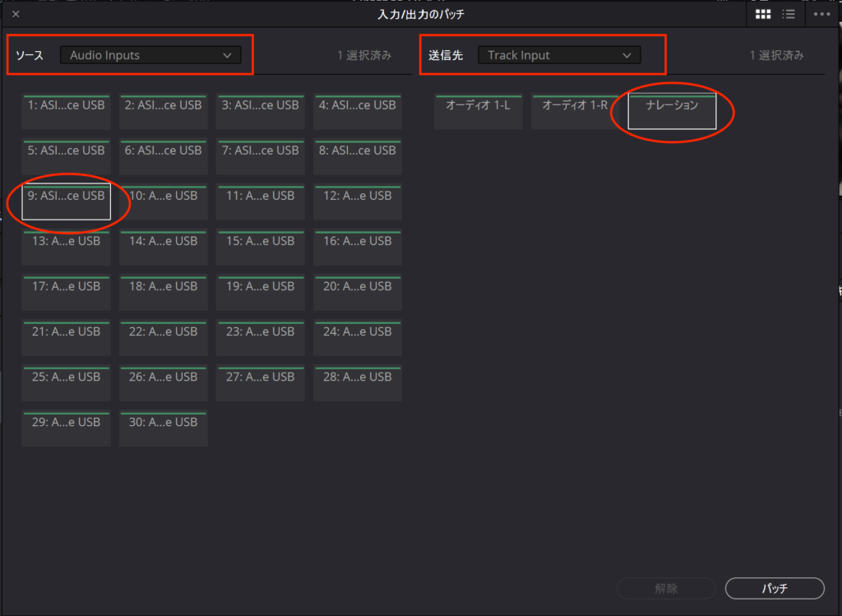Viewport: 842px width, 616px height.
Task: Select source input 19: A...e USB
Action: point(260,292)
